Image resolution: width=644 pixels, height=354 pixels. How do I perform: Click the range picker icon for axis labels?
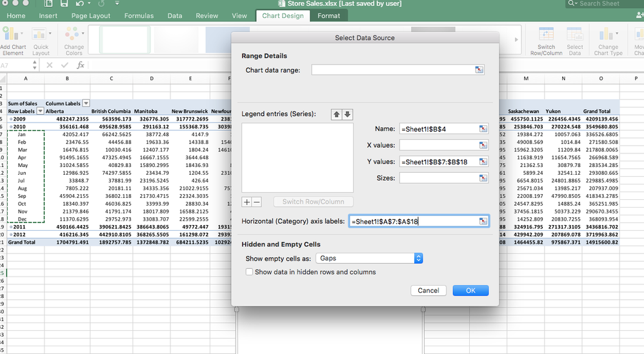tap(483, 221)
